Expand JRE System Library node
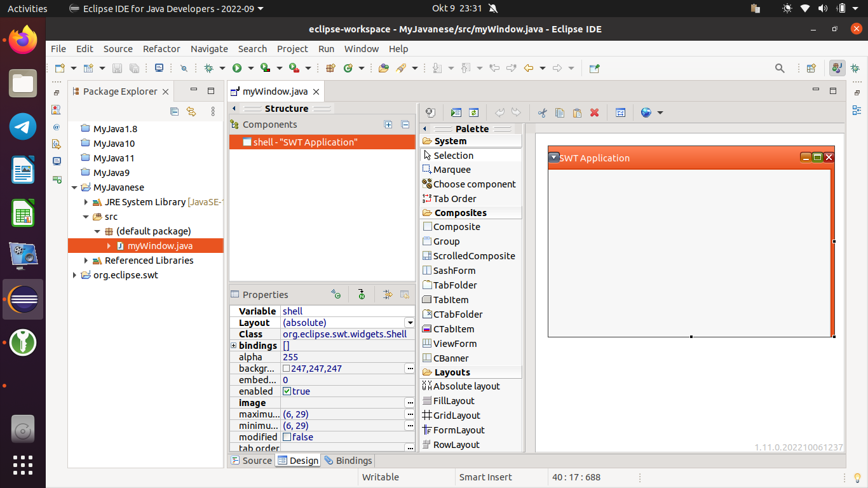Image resolution: width=868 pixels, height=488 pixels. point(86,202)
